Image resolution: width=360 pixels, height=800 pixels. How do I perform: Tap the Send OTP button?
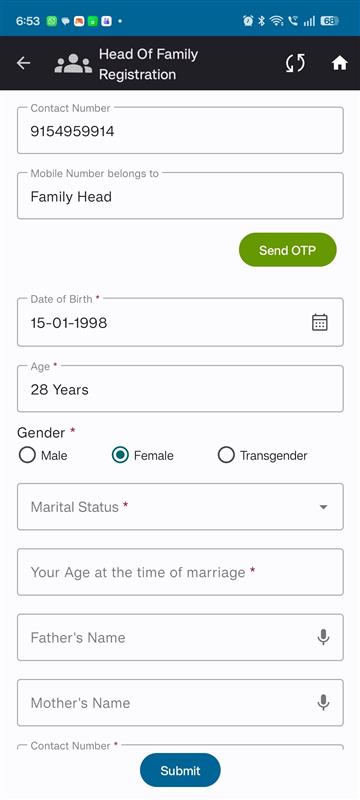[x=288, y=250]
